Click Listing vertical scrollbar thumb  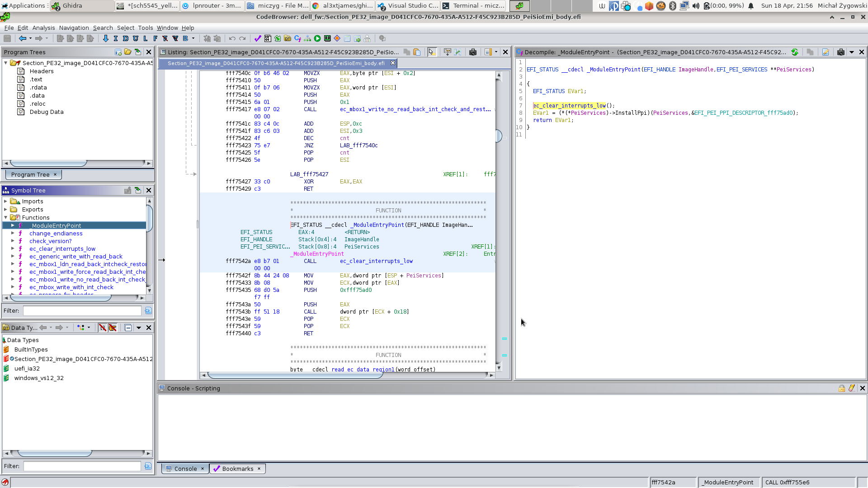[x=499, y=136]
